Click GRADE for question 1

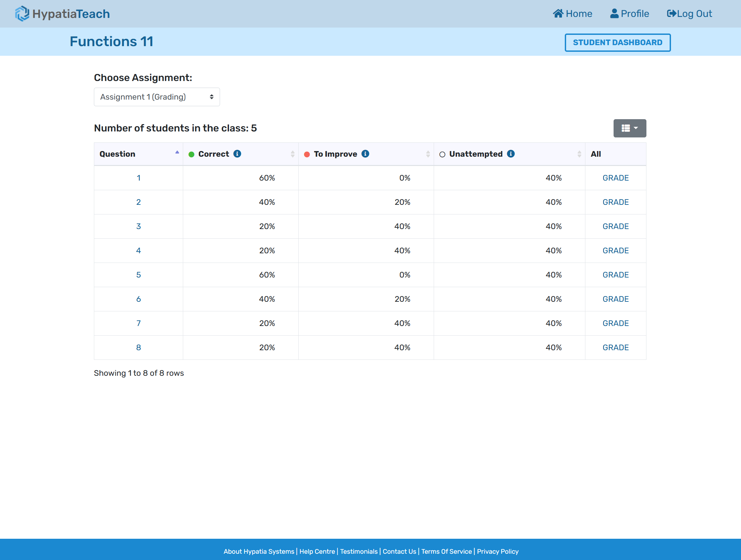coord(615,178)
